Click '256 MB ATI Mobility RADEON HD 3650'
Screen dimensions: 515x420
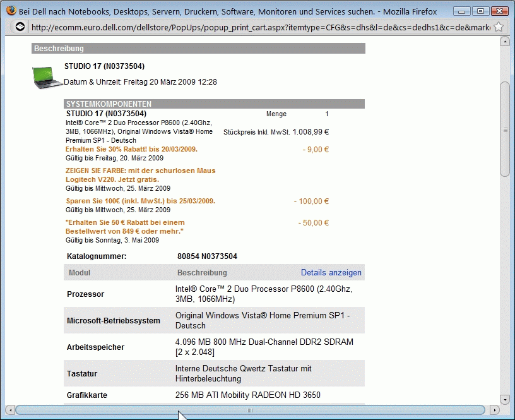(247, 395)
